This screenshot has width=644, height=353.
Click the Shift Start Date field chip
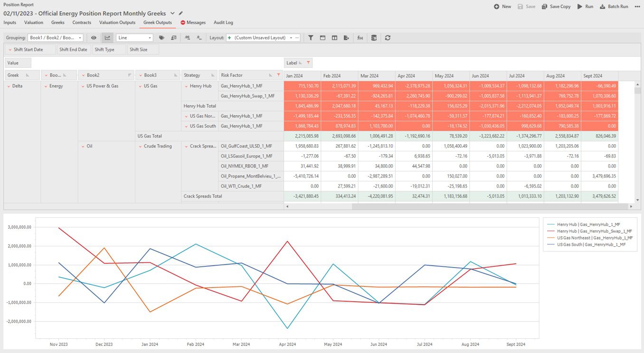[x=30, y=49]
